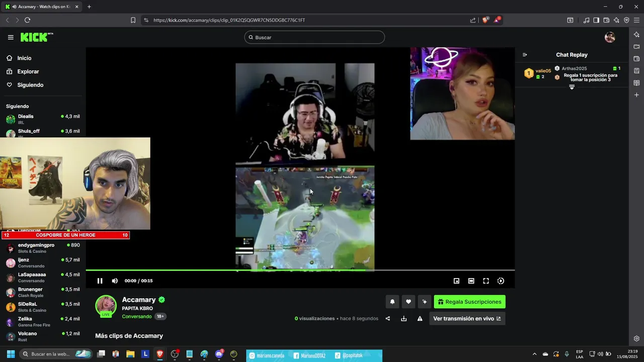This screenshot has width=644, height=362.
Task: Open browser playlist music icon
Action: [x=586, y=20]
